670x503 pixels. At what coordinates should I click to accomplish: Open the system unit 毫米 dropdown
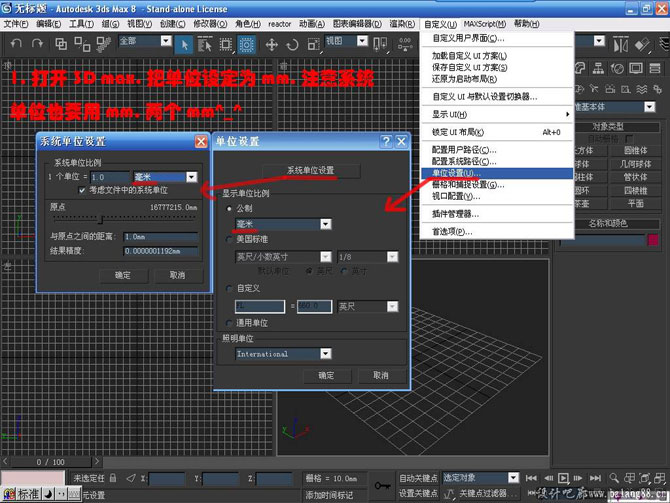pos(192,177)
